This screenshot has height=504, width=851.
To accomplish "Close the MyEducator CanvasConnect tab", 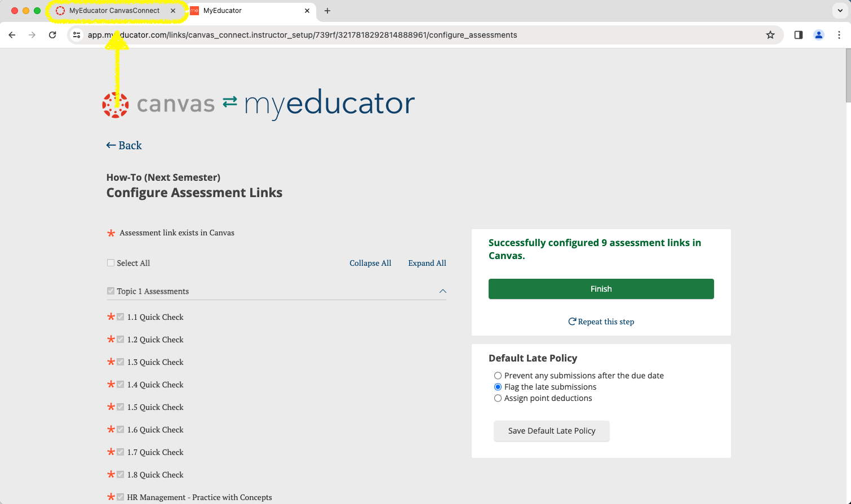I will [173, 11].
